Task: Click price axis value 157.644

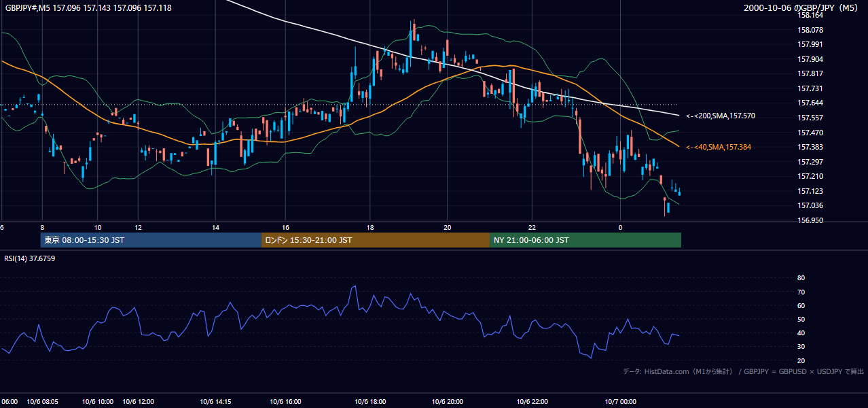Action: coord(810,103)
